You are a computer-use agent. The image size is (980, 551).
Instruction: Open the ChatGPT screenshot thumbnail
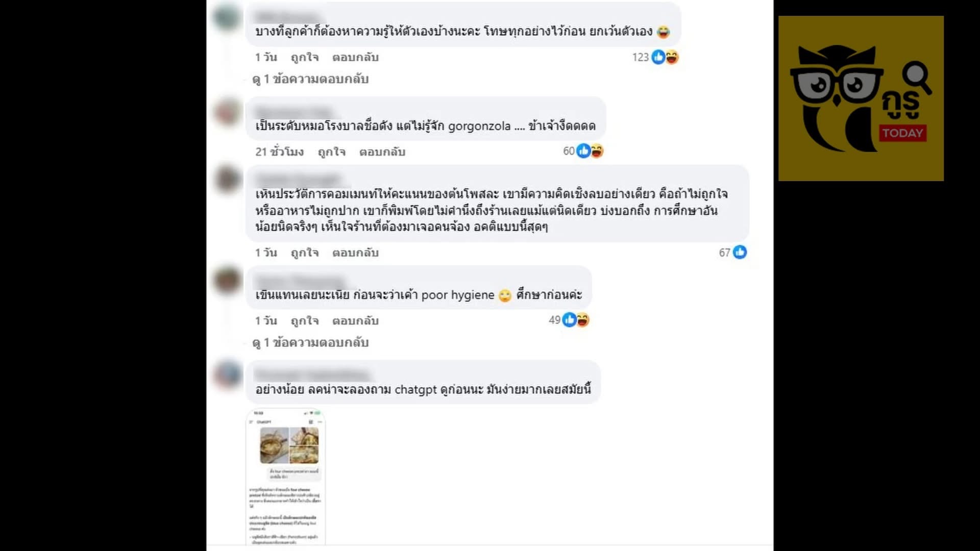(x=286, y=477)
